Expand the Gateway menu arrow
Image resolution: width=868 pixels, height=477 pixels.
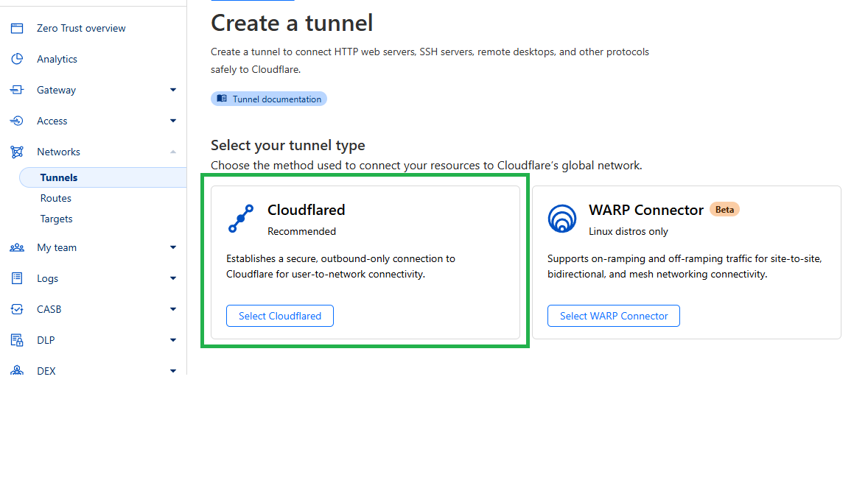tap(173, 90)
